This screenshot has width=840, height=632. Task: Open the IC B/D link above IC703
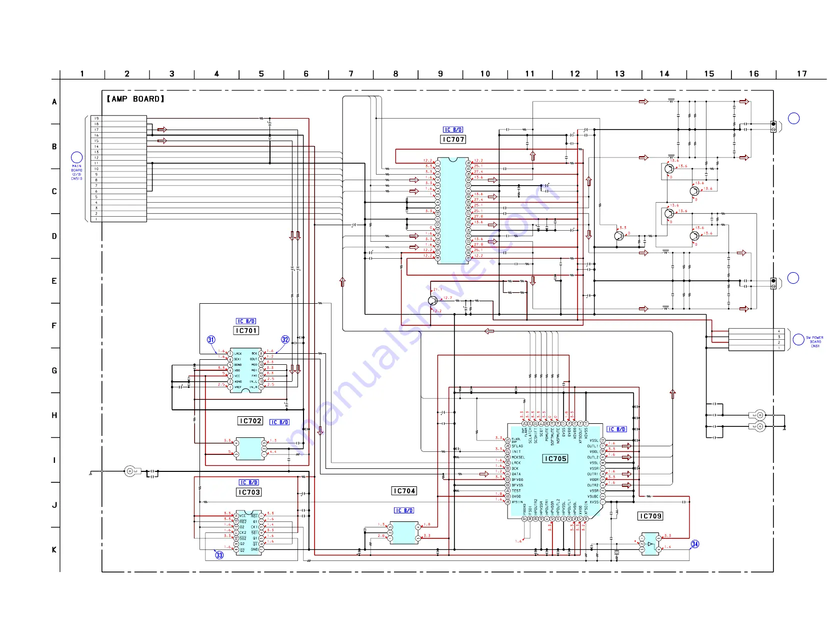coord(248,482)
